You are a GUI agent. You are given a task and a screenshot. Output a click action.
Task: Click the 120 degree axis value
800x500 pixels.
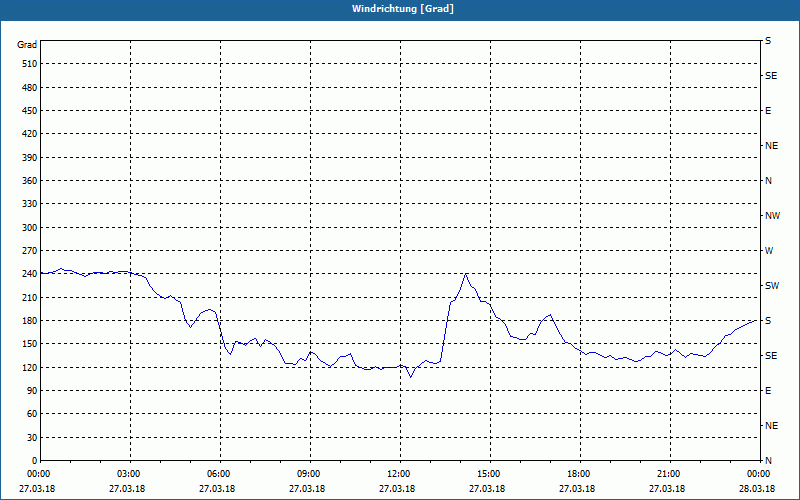30,367
